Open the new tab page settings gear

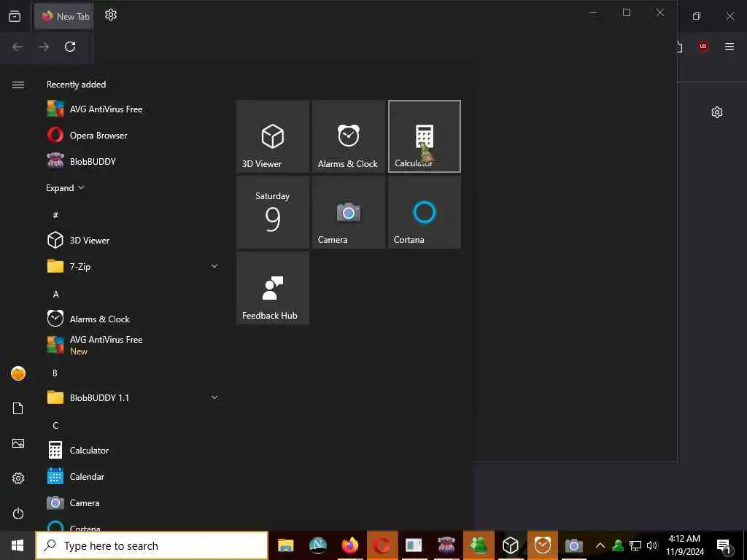[717, 112]
